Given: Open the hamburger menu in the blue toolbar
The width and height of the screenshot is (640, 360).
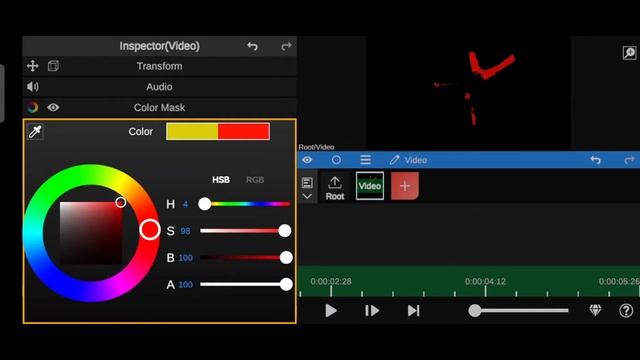Looking at the screenshot, I should tap(365, 160).
